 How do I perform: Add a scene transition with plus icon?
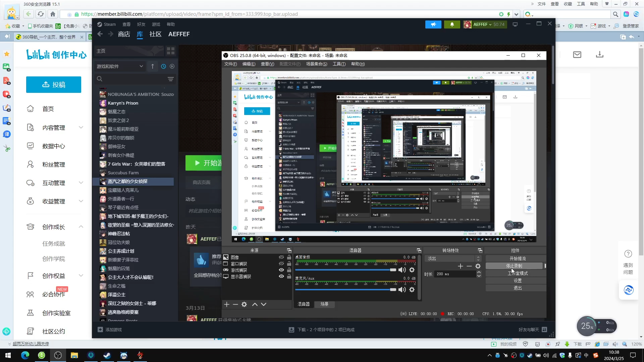(461, 266)
